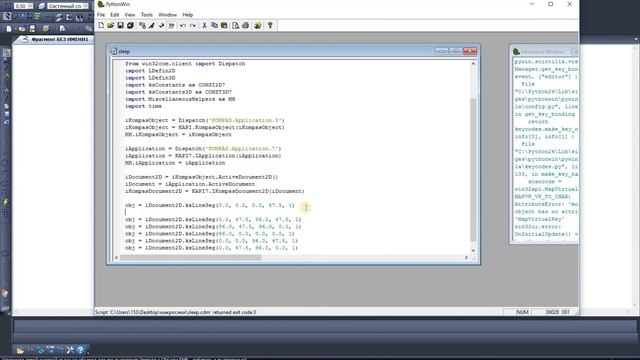Toggle the interactive window snake icon

click(x=258, y=25)
